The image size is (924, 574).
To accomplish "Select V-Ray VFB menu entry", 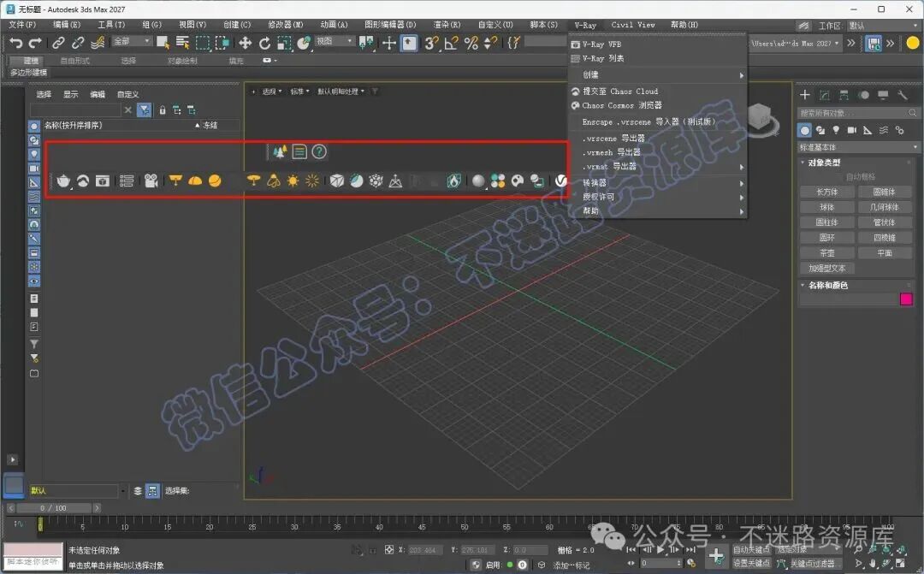I will 601,44.
